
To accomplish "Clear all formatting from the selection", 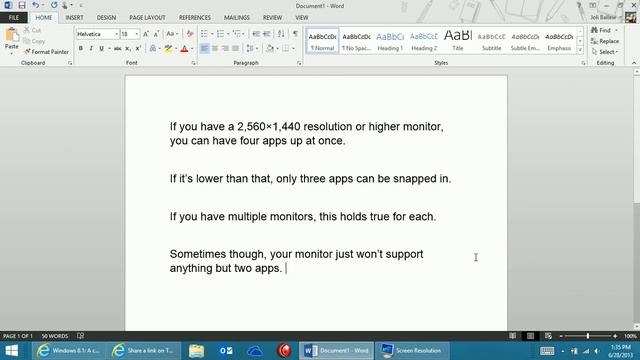I will 190,34.
